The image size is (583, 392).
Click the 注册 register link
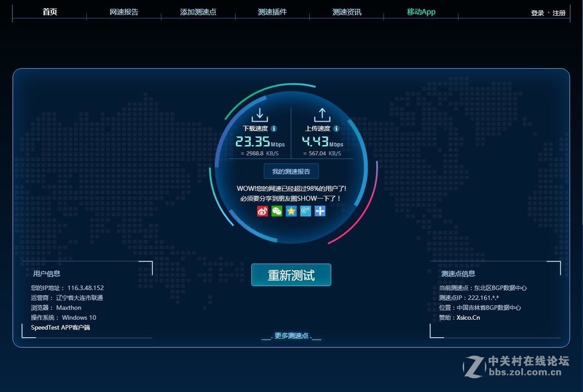click(559, 13)
